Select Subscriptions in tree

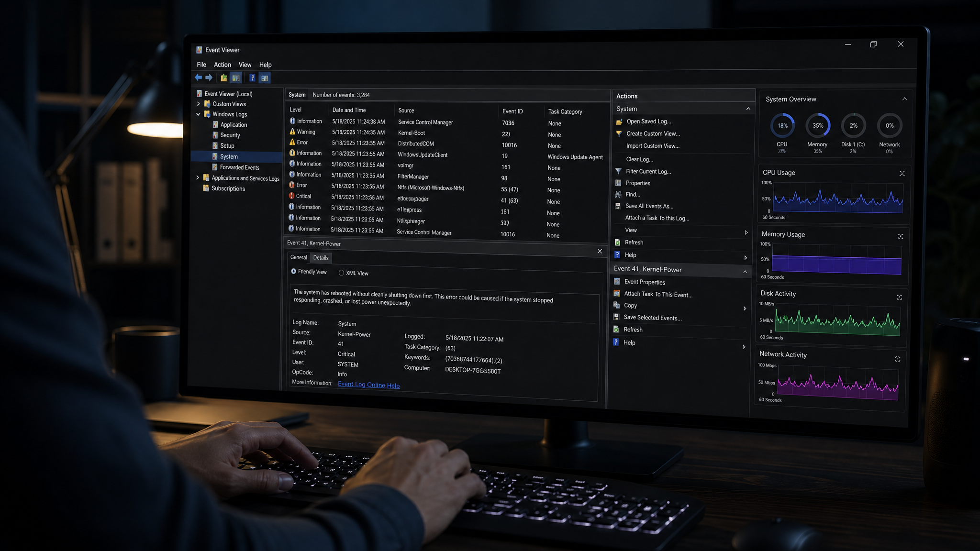pyautogui.click(x=228, y=188)
